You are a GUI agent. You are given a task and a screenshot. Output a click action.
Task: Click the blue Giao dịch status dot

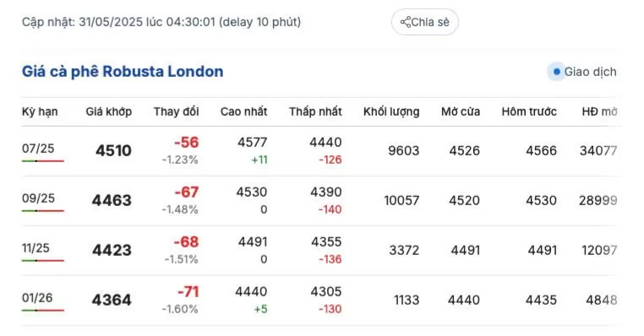click(556, 72)
